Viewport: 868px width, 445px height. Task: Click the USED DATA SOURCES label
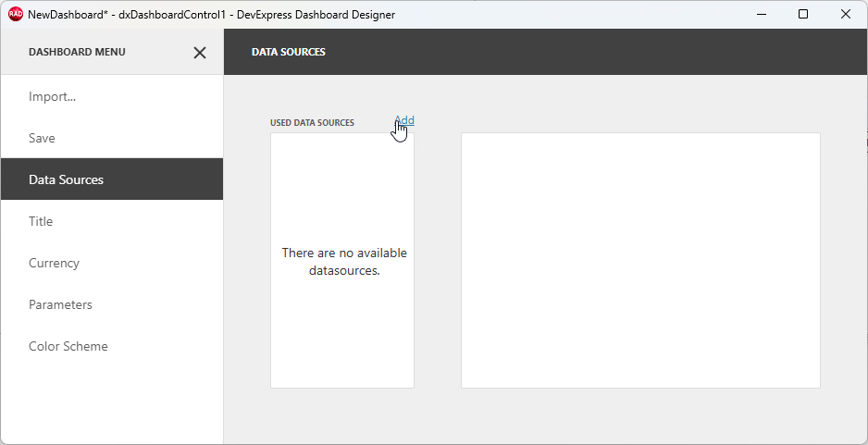click(x=312, y=123)
